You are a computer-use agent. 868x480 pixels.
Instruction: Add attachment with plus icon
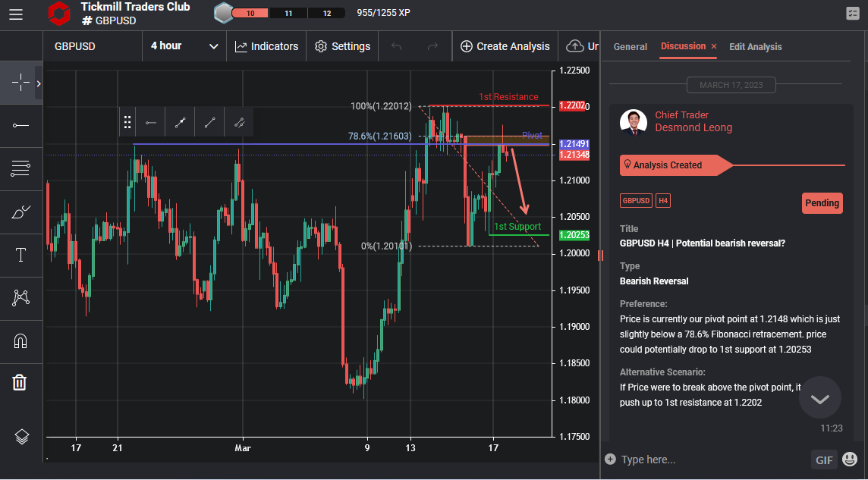tap(610, 459)
